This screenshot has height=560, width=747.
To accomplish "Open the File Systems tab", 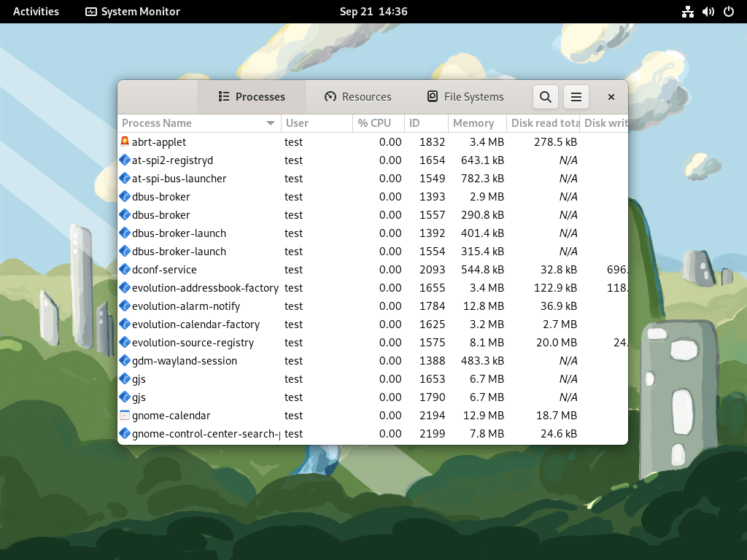I will pos(465,97).
